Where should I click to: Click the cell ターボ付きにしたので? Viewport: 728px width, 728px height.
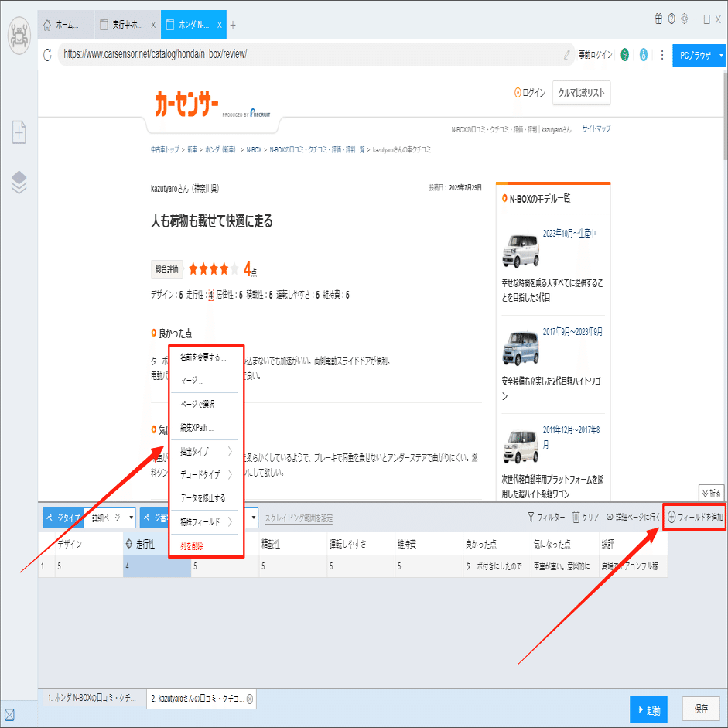(497, 566)
